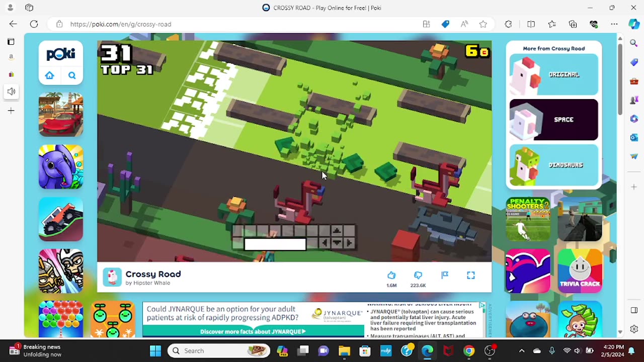This screenshot has height=362, width=644.
Task: Enter fullscreen mode for the game
Action: pyautogui.click(x=471, y=275)
